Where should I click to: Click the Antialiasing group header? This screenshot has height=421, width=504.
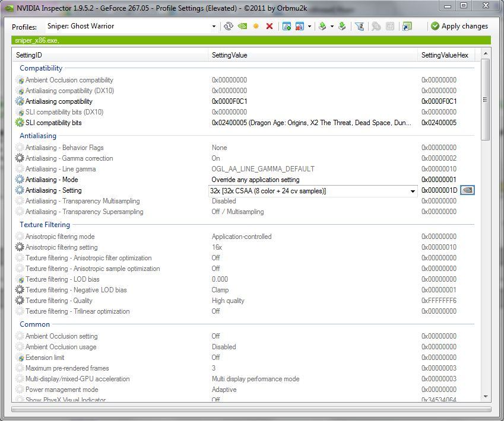pos(38,136)
